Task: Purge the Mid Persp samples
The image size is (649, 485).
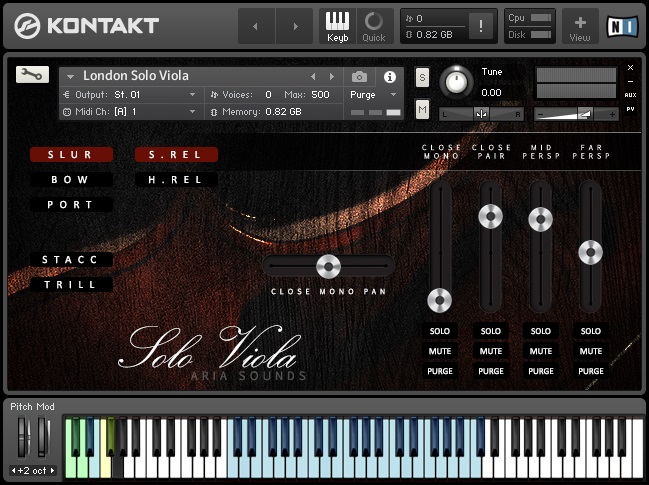Action: pos(541,371)
